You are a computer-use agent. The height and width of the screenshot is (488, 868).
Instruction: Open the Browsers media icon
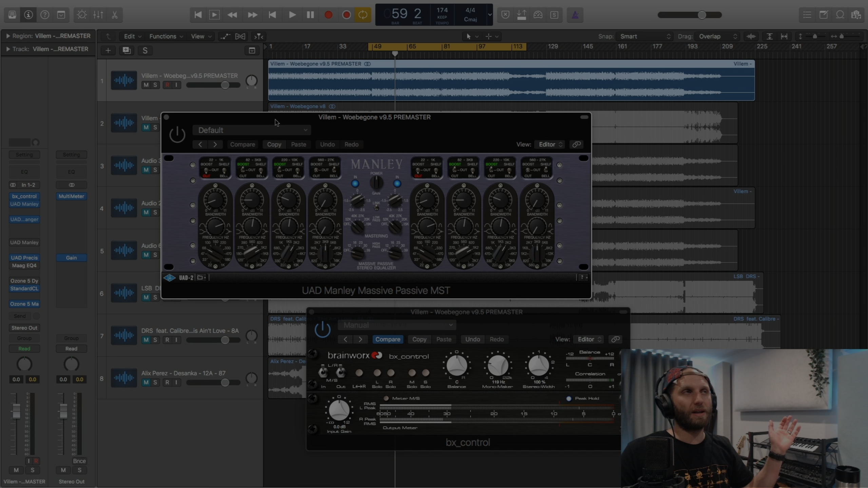(x=856, y=15)
